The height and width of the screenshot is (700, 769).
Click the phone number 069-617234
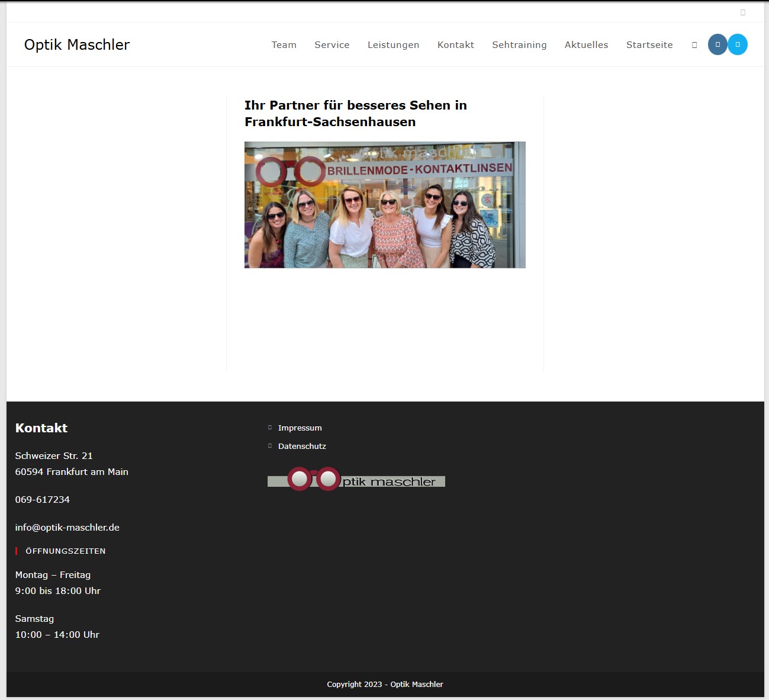(x=43, y=500)
